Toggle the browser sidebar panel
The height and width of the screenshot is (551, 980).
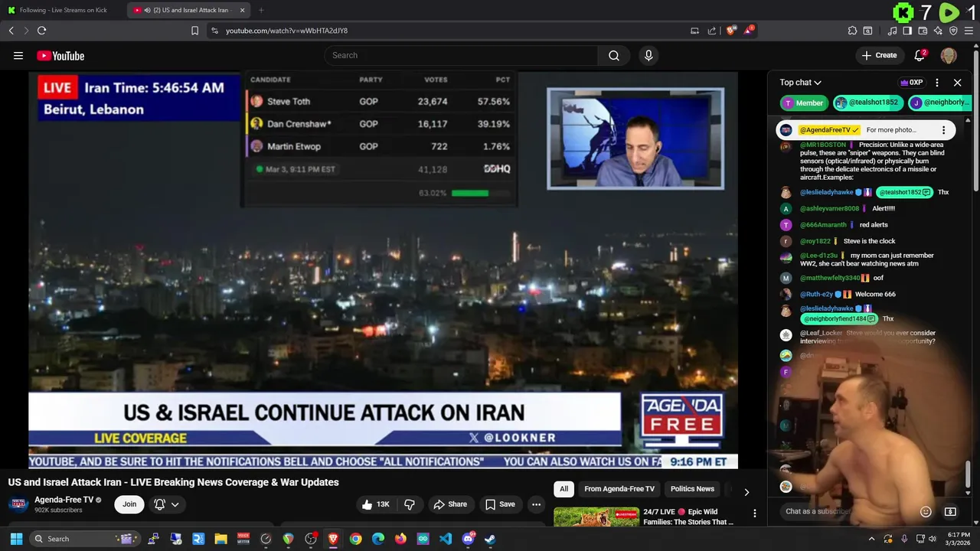[907, 31]
